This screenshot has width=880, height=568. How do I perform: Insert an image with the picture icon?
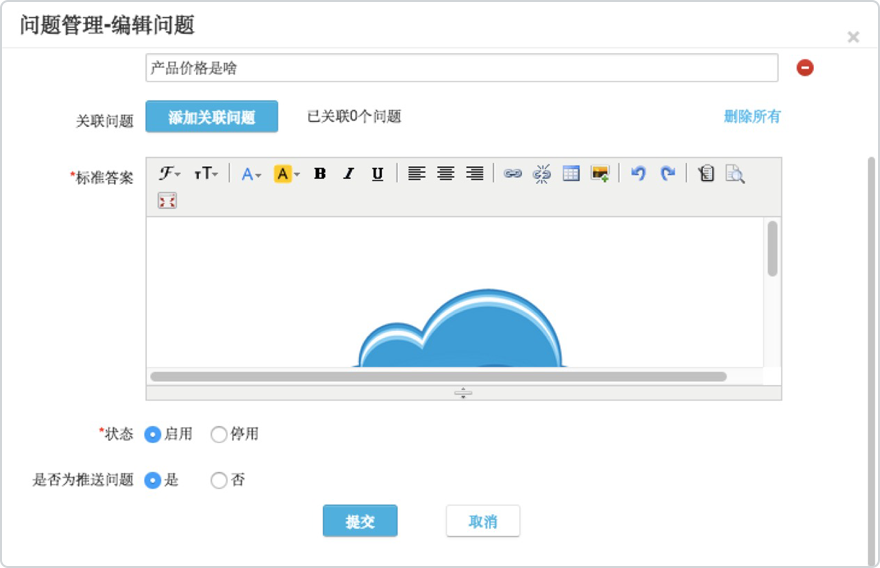coord(600,174)
